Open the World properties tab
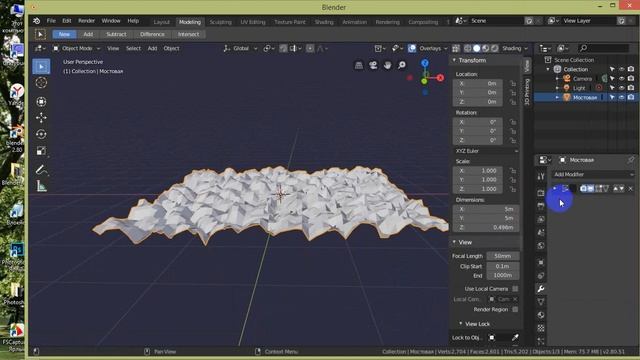The width and height of the screenshot is (640, 360). pos(541,246)
